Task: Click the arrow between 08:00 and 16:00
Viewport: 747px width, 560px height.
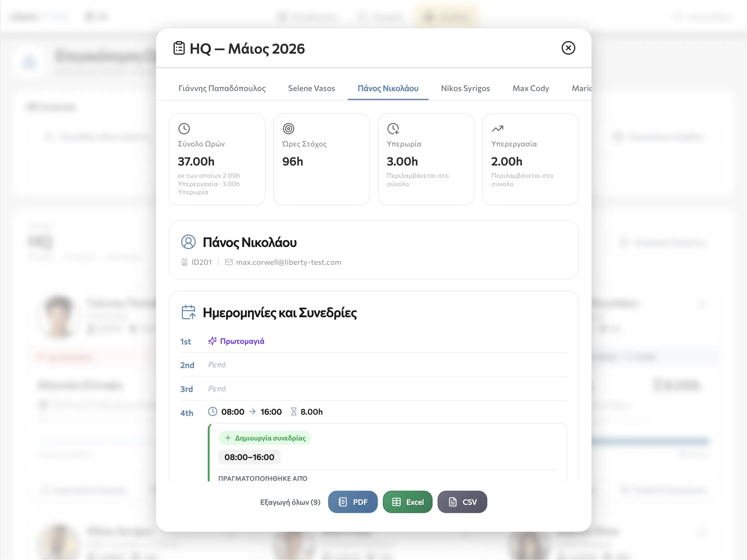Action: click(252, 412)
